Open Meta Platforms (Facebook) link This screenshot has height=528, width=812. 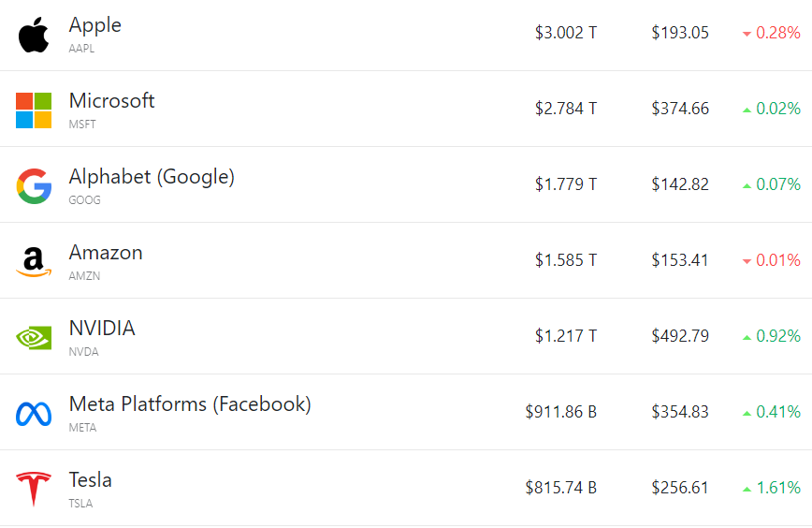tap(190, 404)
